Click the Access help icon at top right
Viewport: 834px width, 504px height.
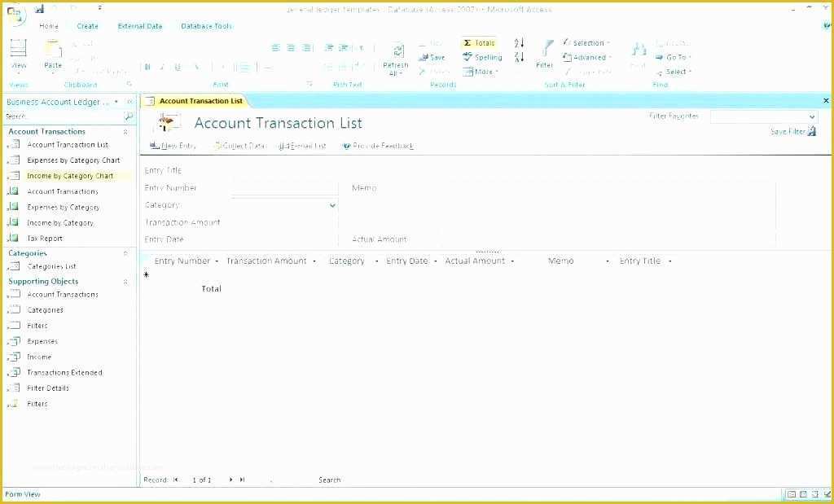[827, 25]
